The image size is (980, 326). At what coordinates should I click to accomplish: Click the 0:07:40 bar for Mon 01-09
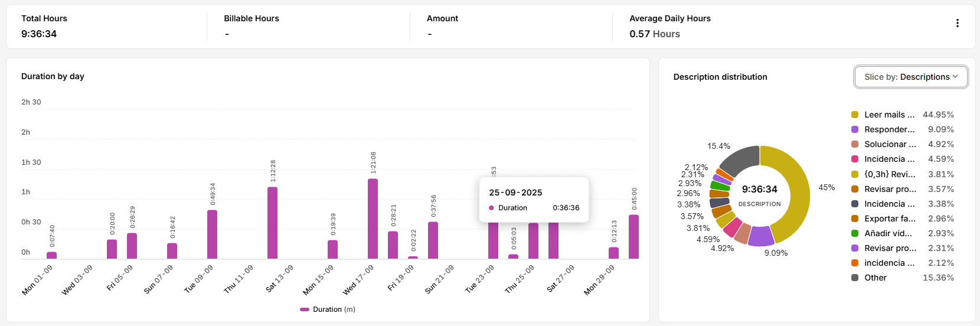pos(52,255)
